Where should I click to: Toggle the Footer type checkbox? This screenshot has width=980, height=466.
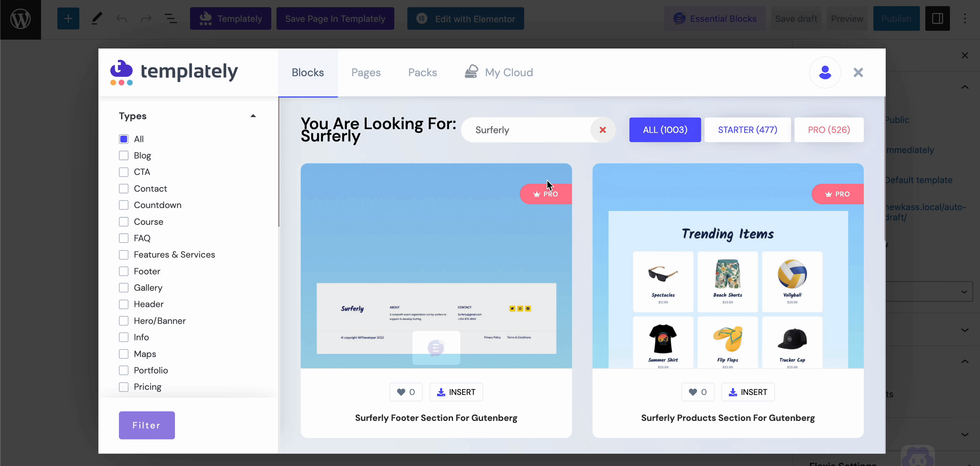123,271
